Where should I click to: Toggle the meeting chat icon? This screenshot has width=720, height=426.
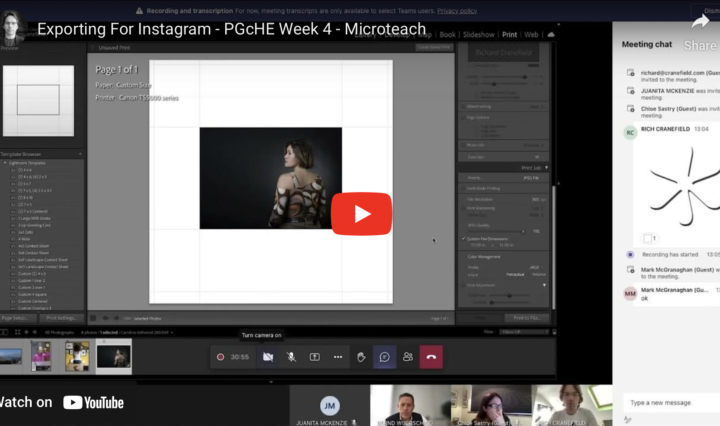[x=384, y=357]
